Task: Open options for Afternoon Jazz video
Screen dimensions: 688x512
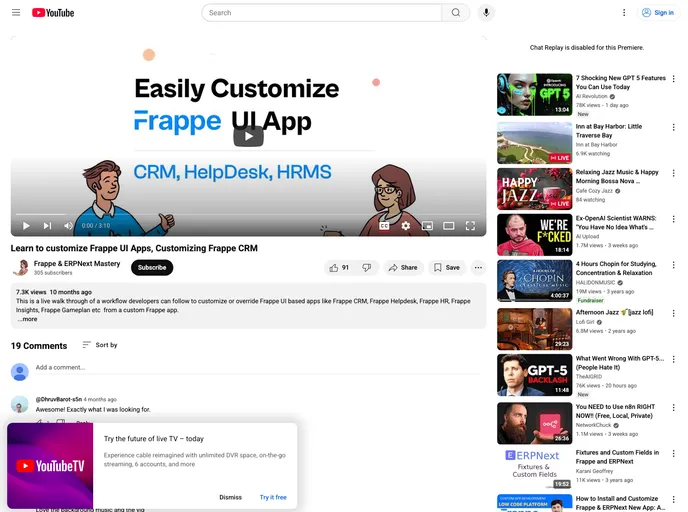Action: click(x=674, y=313)
